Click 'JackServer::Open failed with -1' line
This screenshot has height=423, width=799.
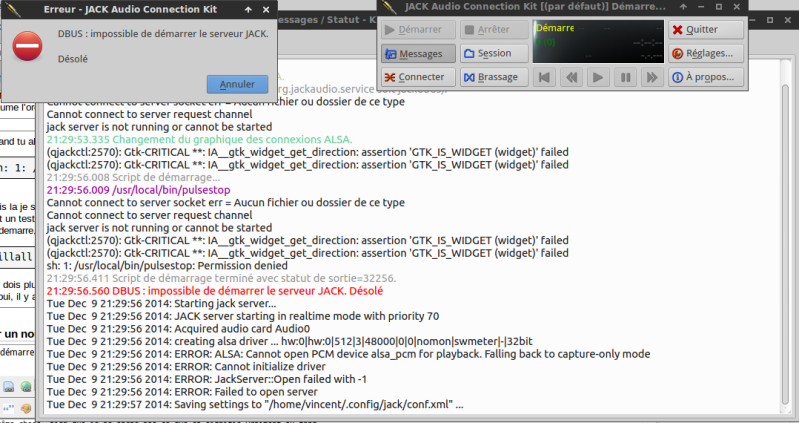click(x=206, y=379)
